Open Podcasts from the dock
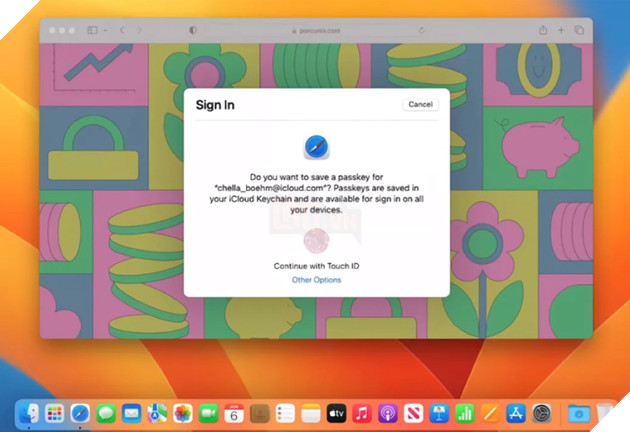The width and height of the screenshot is (630, 432). point(388,413)
